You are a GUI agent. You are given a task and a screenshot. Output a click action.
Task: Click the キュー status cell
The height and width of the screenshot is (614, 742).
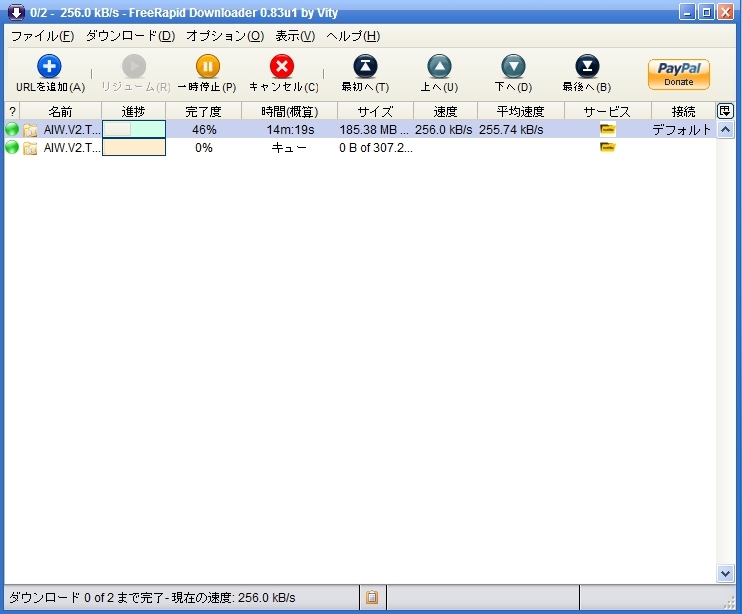(290, 148)
